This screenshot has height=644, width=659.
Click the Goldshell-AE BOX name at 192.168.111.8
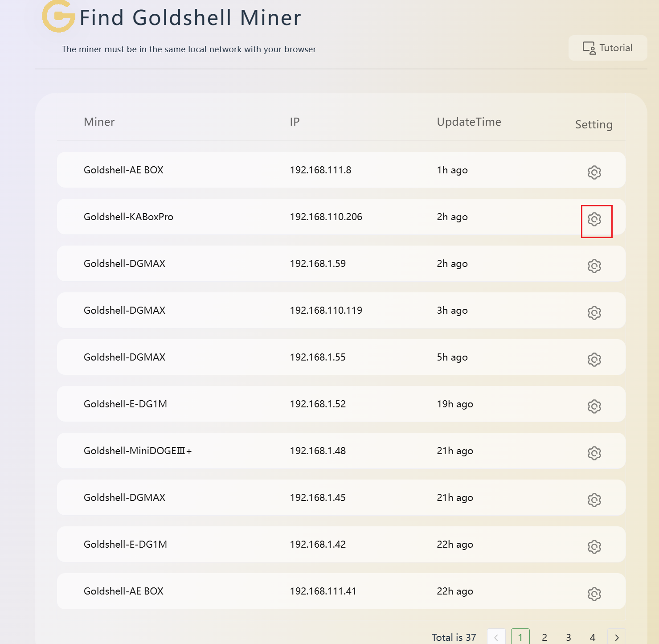123,170
